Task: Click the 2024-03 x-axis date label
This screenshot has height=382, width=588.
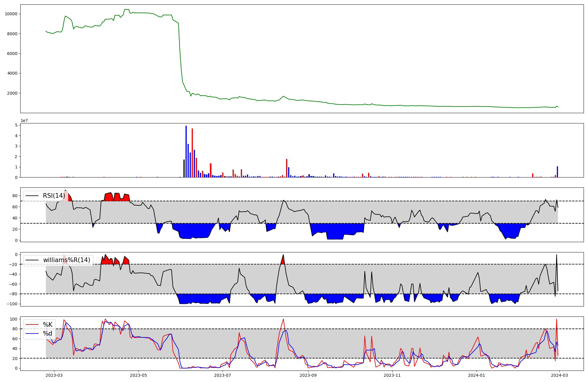Action: (x=559, y=375)
